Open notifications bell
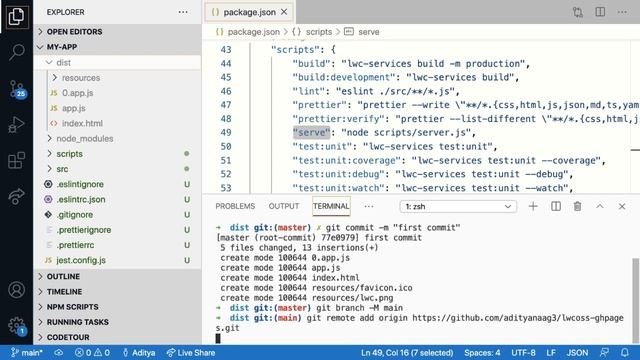The height and width of the screenshot is (360, 640). [x=624, y=353]
